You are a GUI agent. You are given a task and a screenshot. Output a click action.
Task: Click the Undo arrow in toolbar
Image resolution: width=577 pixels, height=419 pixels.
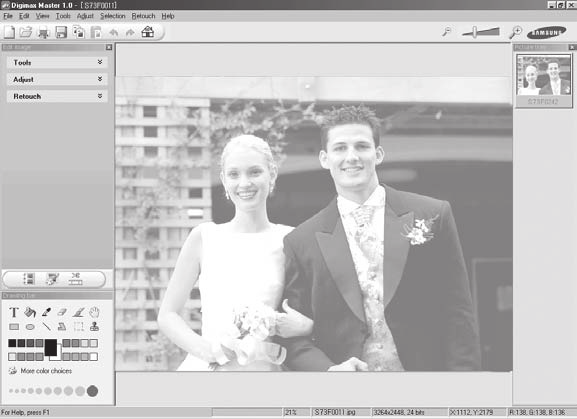114,33
